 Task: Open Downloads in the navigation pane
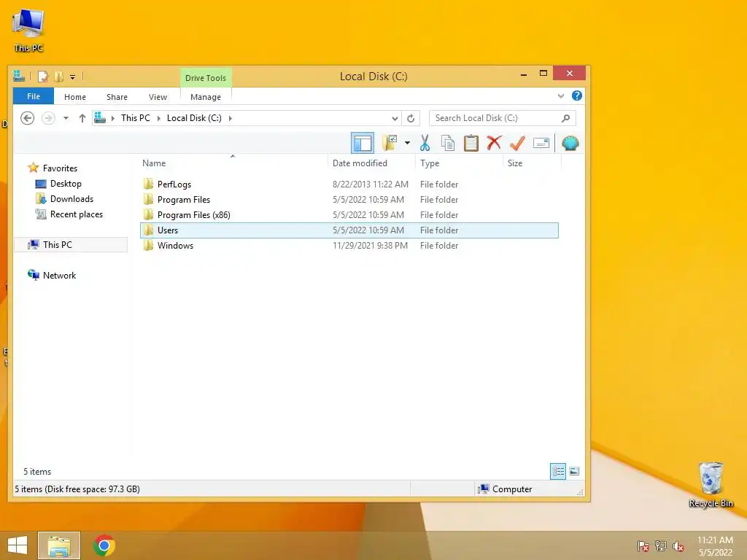pyautogui.click(x=71, y=198)
